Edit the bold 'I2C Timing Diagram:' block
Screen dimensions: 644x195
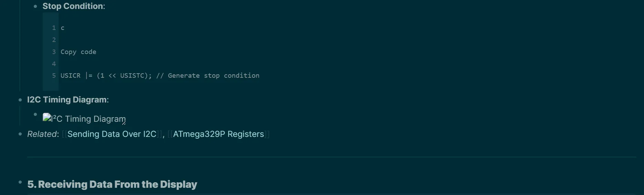coord(68,100)
